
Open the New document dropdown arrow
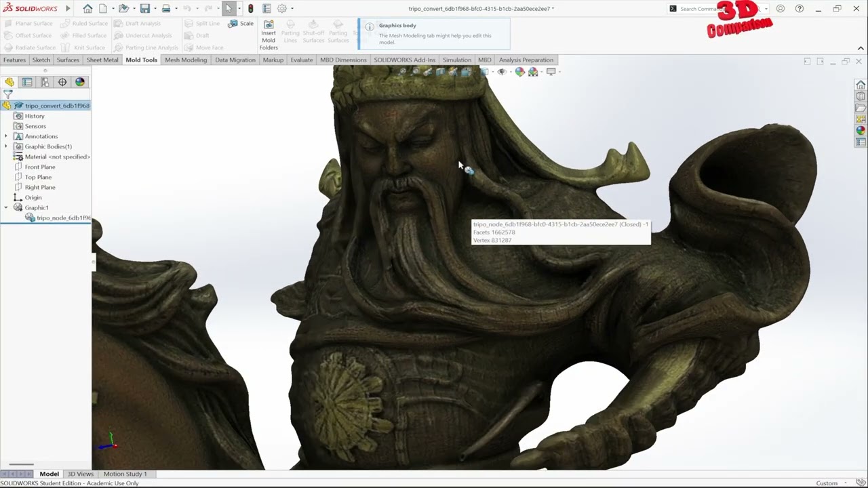[113, 9]
